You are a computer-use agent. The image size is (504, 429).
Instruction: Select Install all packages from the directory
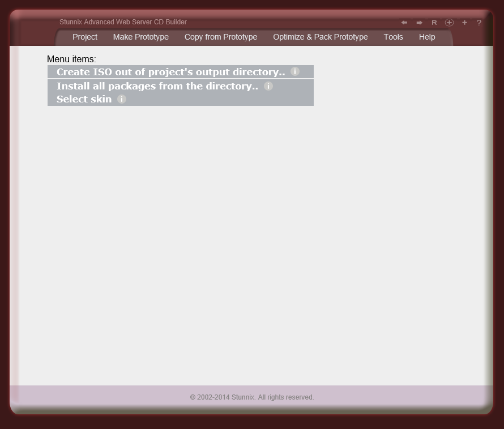[x=156, y=86]
